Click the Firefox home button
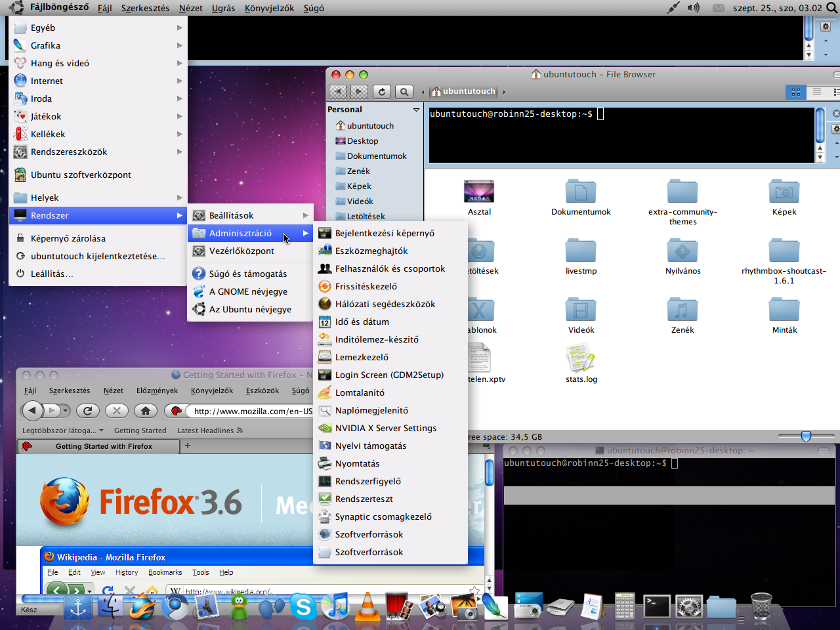This screenshot has height=630, width=840. (146, 411)
